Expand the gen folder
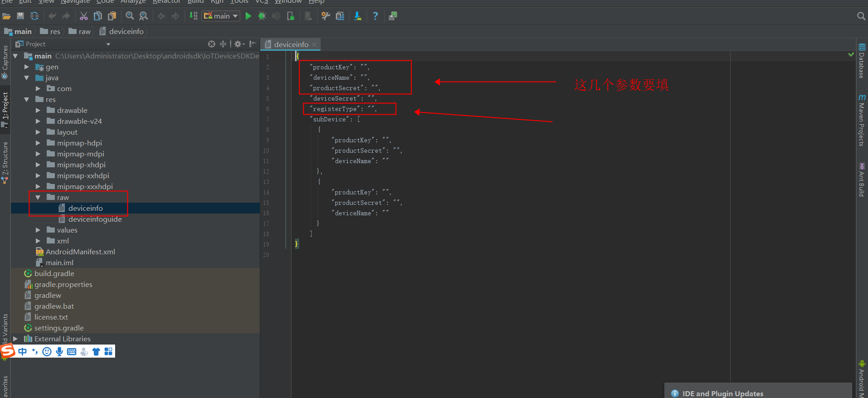868x398 pixels. 26,67
